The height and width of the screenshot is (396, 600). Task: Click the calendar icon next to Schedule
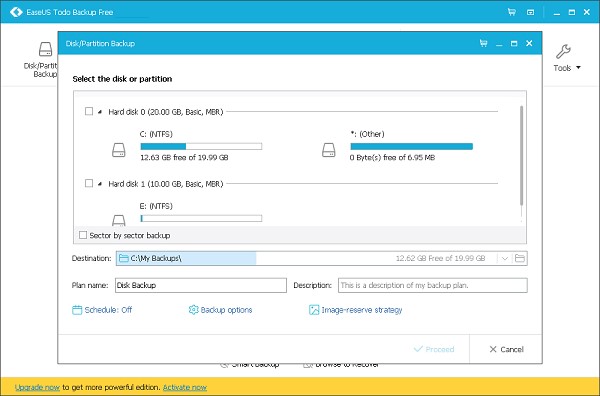pos(77,310)
